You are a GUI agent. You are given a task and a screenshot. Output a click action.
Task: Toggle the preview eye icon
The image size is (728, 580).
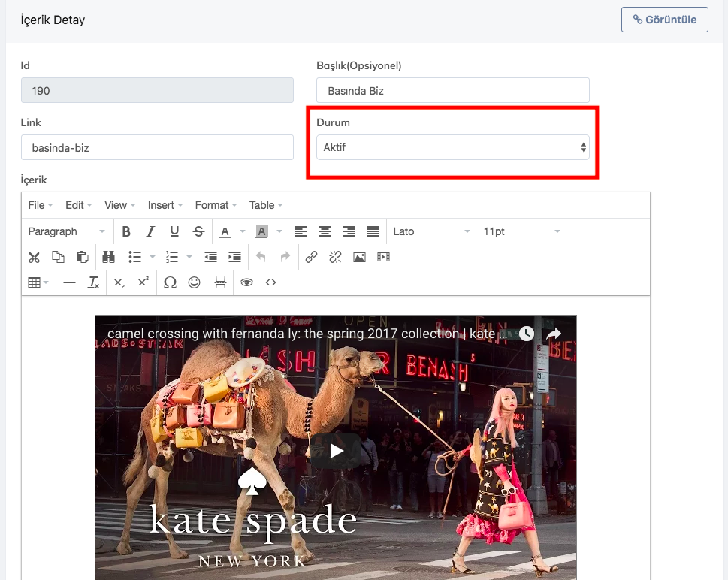pos(246,282)
